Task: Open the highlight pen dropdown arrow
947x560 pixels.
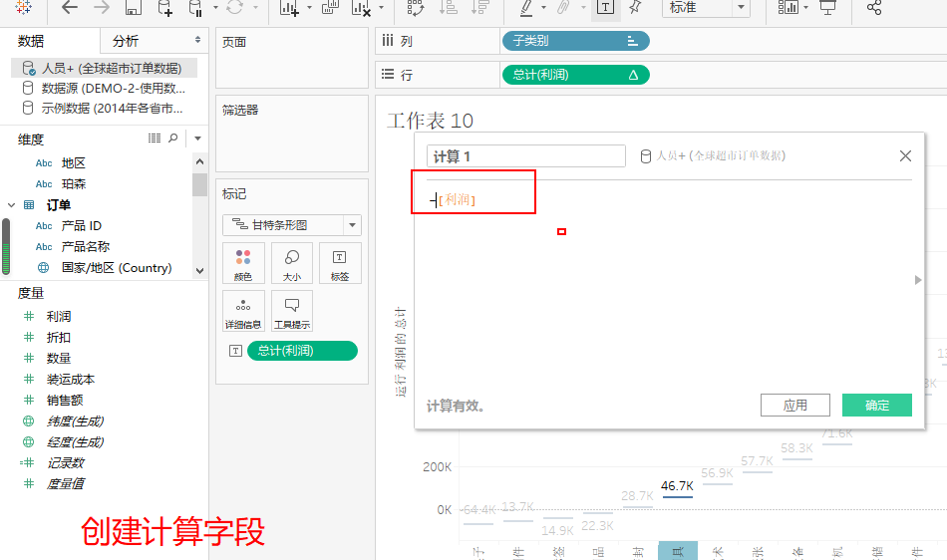Action: point(543,8)
